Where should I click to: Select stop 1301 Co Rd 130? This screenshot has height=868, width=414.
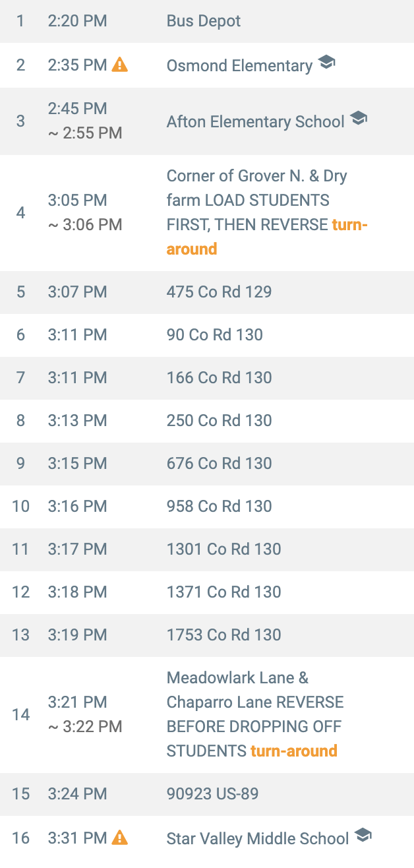(x=223, y=549)
